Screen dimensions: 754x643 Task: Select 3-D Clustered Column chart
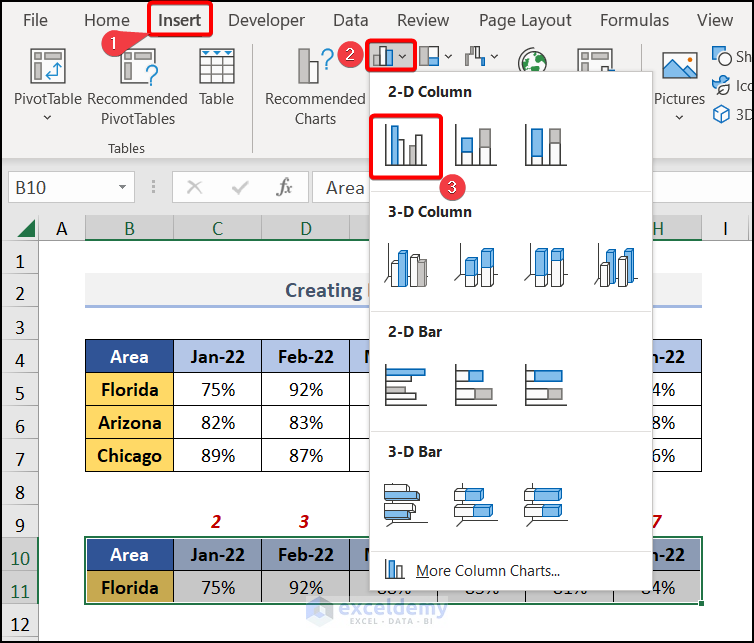(406, 265)
